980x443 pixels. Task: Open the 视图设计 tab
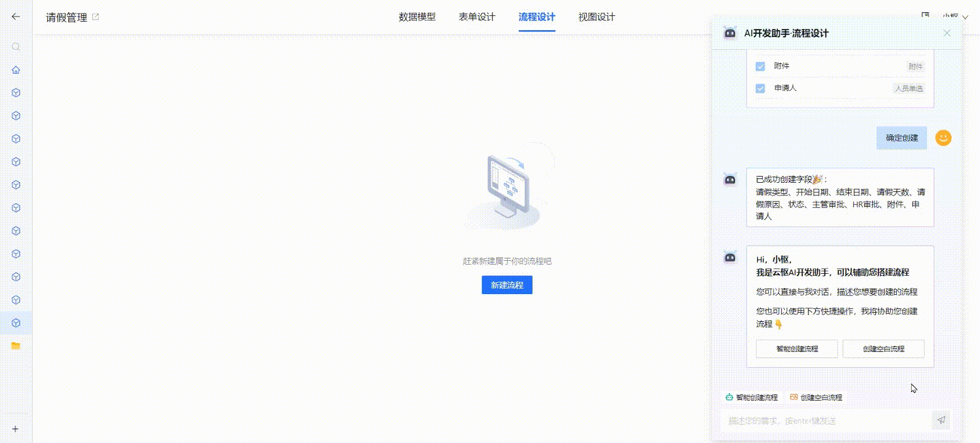pyautogui.click(x=596, y=17)
